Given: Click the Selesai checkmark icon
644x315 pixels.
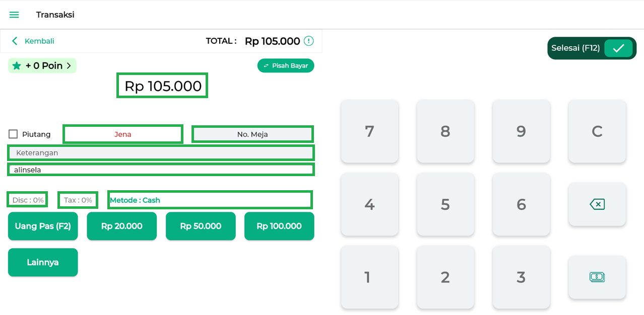Looking at the screenshot, I should (618, 48).
